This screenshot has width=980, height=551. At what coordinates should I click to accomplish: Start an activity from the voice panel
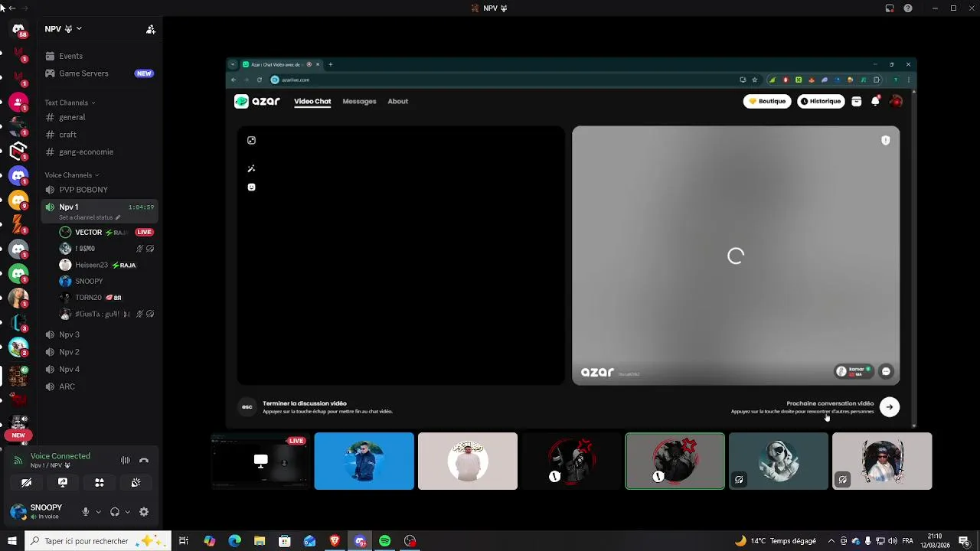click(100, 483)
